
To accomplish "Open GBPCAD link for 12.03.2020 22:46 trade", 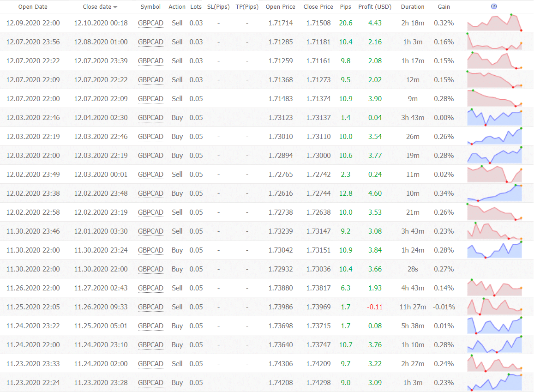I will [x=150, y=118].
